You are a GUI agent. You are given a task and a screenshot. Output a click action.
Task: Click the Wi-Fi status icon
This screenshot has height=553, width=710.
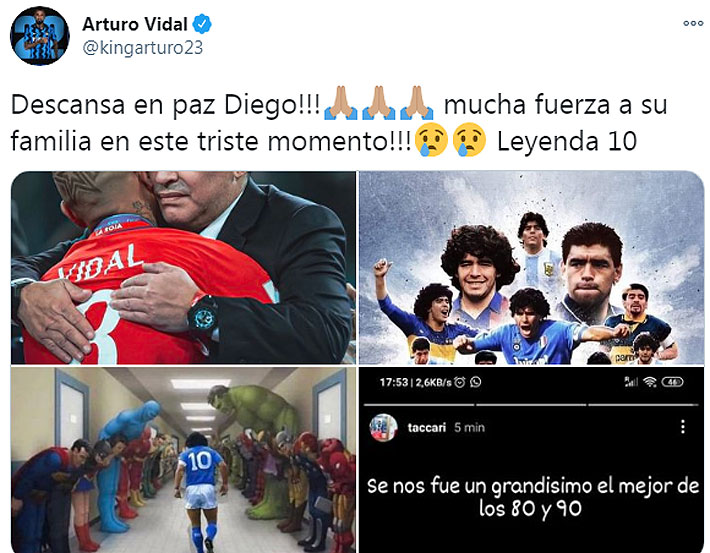(650, 382)
